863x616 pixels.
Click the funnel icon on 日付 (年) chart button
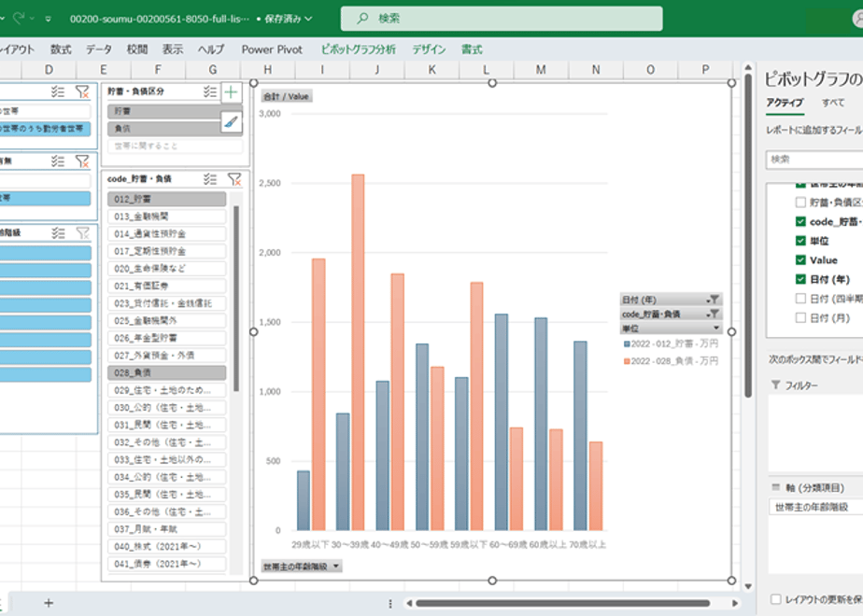click(714, 300)
